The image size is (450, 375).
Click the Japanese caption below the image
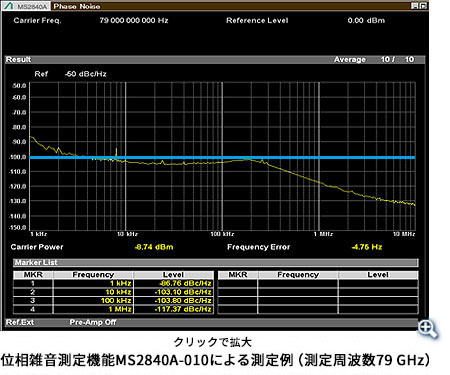215,360
